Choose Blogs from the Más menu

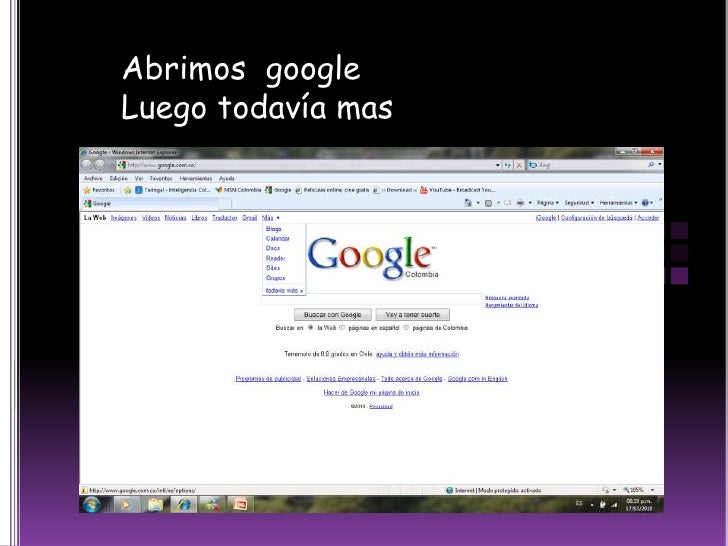(x=273, y=229)
